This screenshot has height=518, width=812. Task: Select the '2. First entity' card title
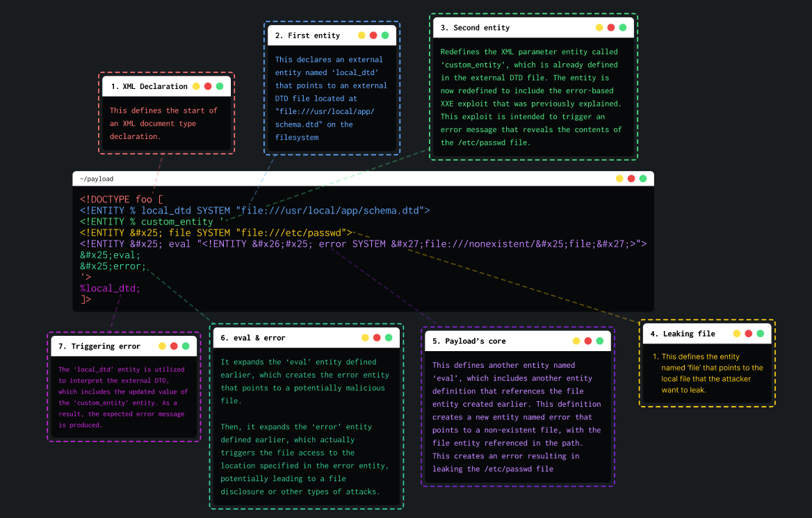pyautogui.click(x=307, y=35)
